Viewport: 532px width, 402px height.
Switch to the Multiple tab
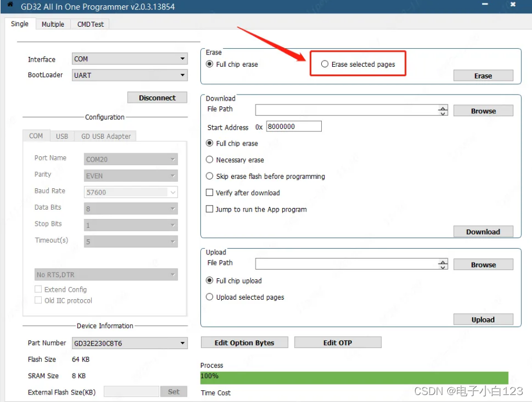point(53,24)
